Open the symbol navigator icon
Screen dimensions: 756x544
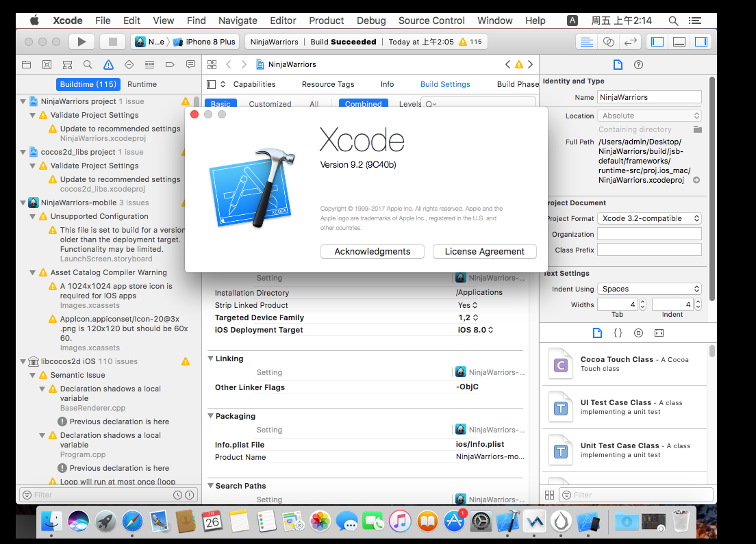click(x=68, y=64)
